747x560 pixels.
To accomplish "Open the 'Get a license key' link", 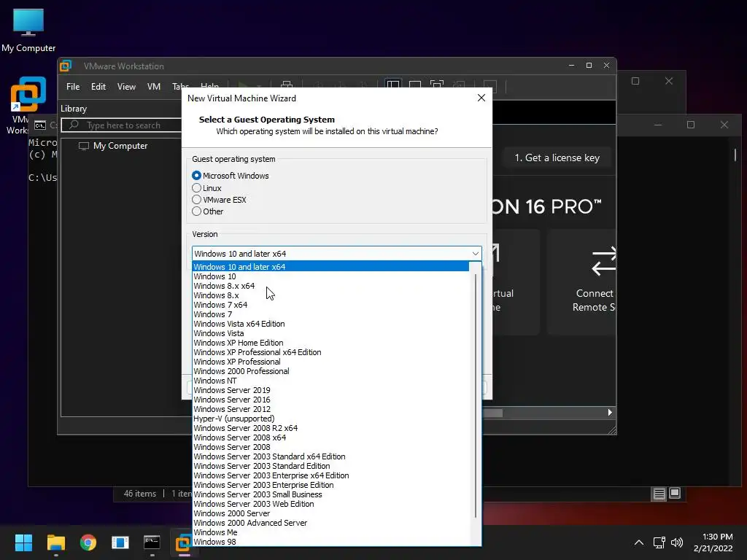I will [557, 157].
